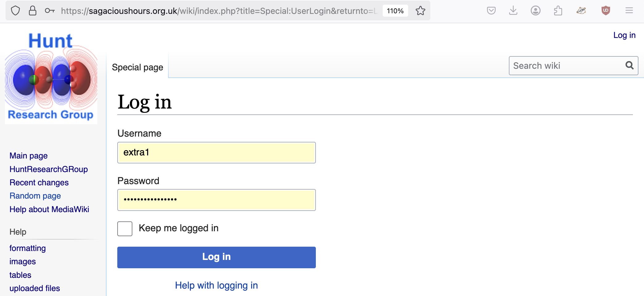Open the tracking protection shield
Viewport: 644px width, 296px height.
[x=15, y=10]
